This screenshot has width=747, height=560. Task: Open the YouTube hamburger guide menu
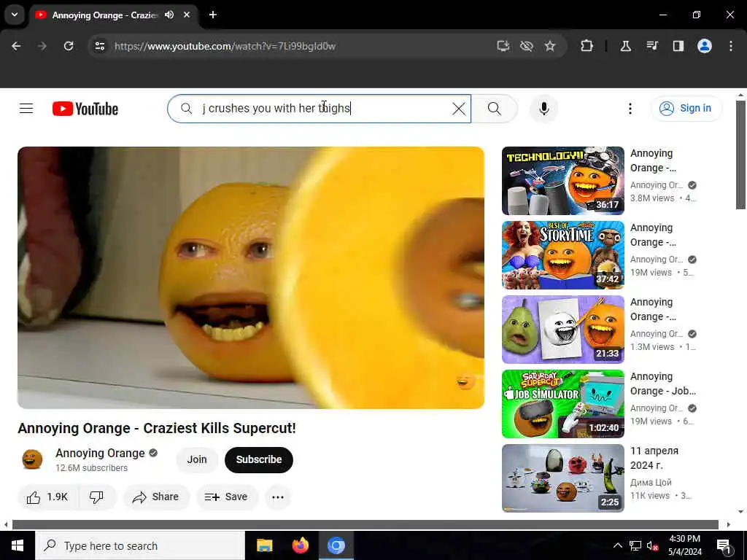(26, 109)
